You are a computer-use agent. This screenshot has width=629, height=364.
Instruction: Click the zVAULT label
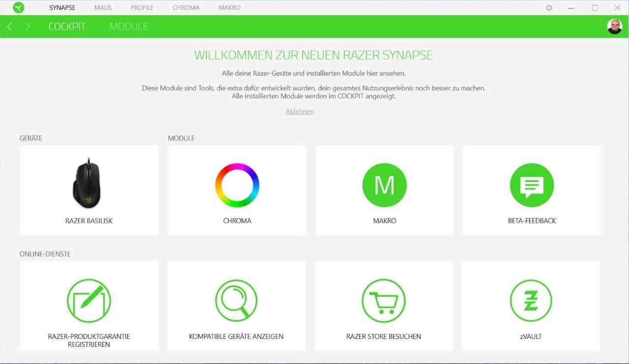pos(531,336)
